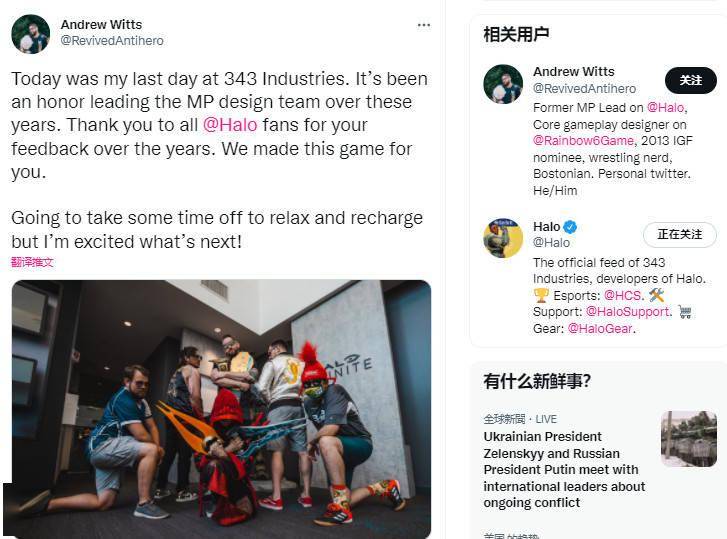Open the attached group photo in the tweet
727x539 pixels.
(221, 409)
